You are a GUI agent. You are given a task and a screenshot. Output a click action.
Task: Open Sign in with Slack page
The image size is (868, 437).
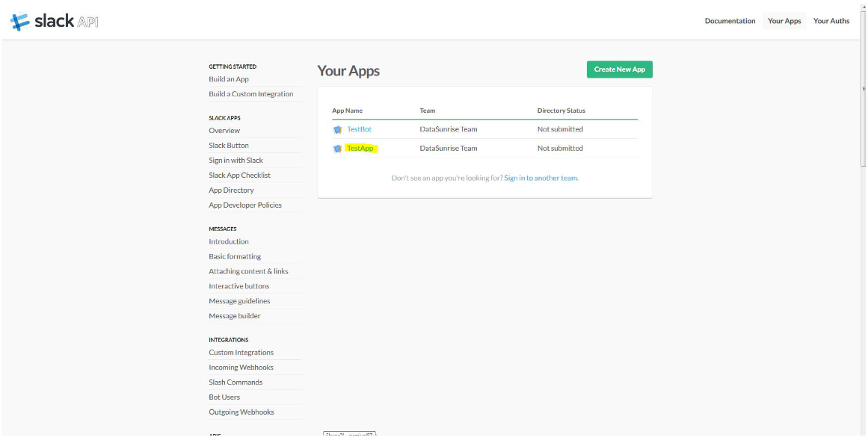coord(236,161)
